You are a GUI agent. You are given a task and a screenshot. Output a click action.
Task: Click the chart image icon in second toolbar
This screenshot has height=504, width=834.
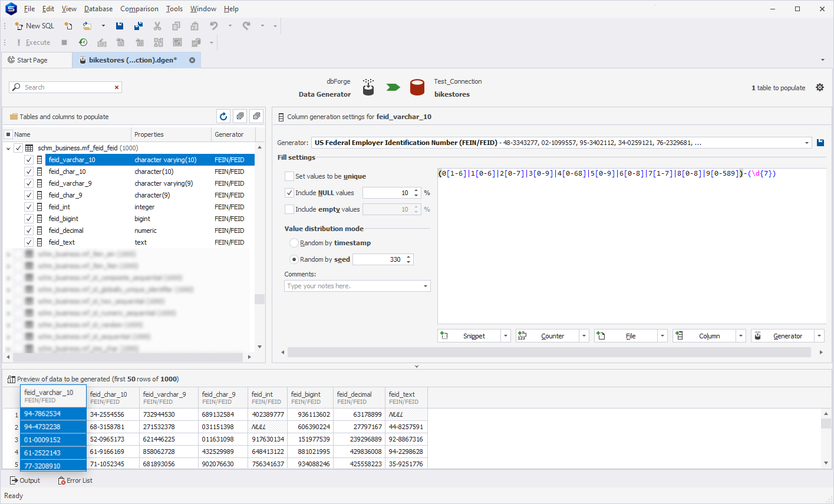tap(177, 42)
